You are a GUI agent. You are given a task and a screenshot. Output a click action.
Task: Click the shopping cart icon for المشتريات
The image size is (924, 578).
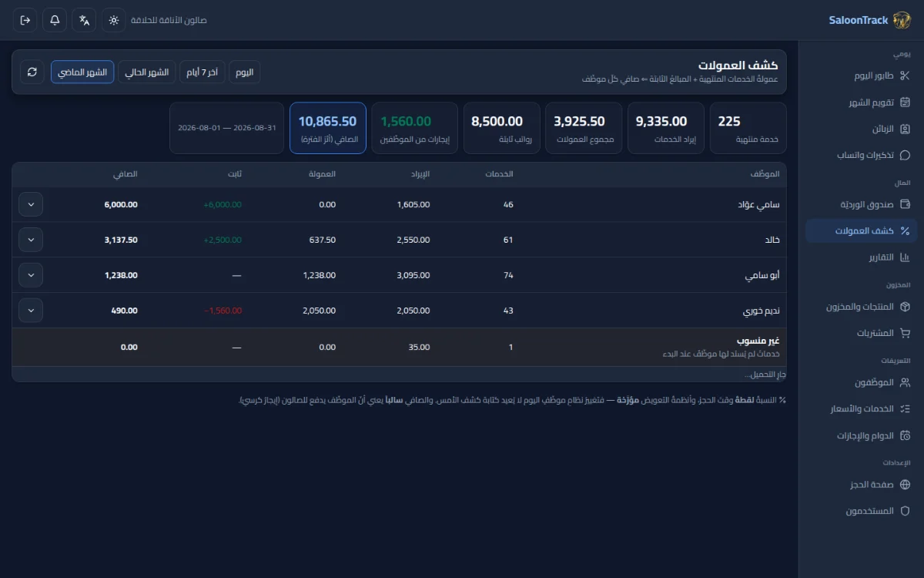(905, 333)
